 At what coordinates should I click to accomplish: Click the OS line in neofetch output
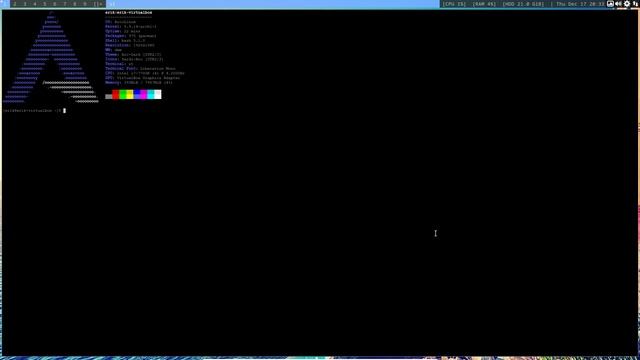click(x=120, y=22)
